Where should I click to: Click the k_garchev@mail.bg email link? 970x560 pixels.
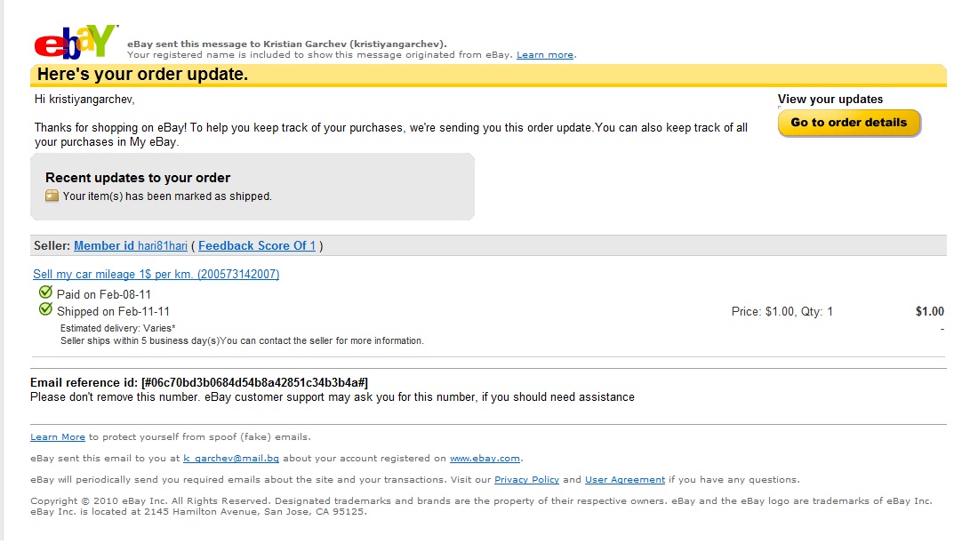coord(231,459)
